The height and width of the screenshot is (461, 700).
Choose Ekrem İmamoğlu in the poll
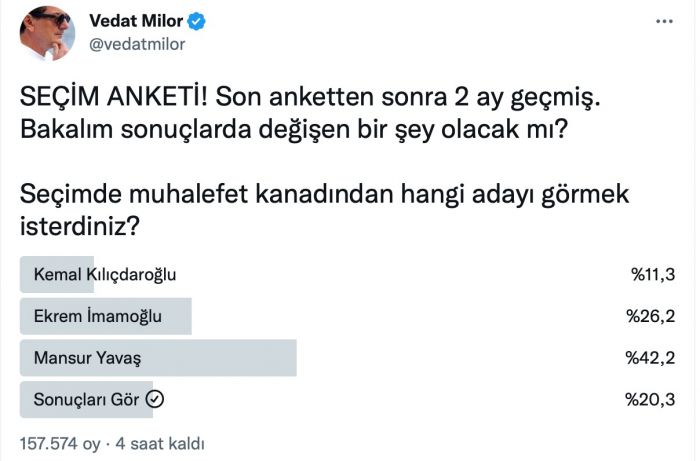(98, 317)
